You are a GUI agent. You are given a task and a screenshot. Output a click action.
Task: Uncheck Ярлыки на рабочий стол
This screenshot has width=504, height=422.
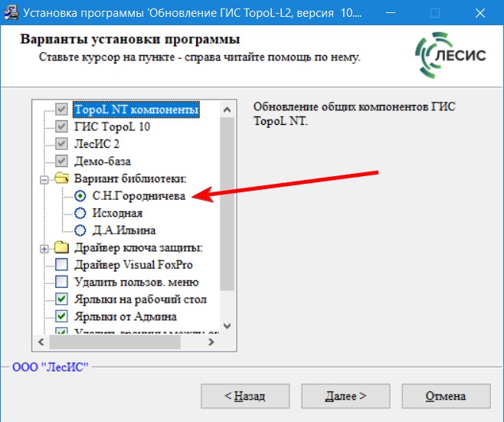(61, 299)
